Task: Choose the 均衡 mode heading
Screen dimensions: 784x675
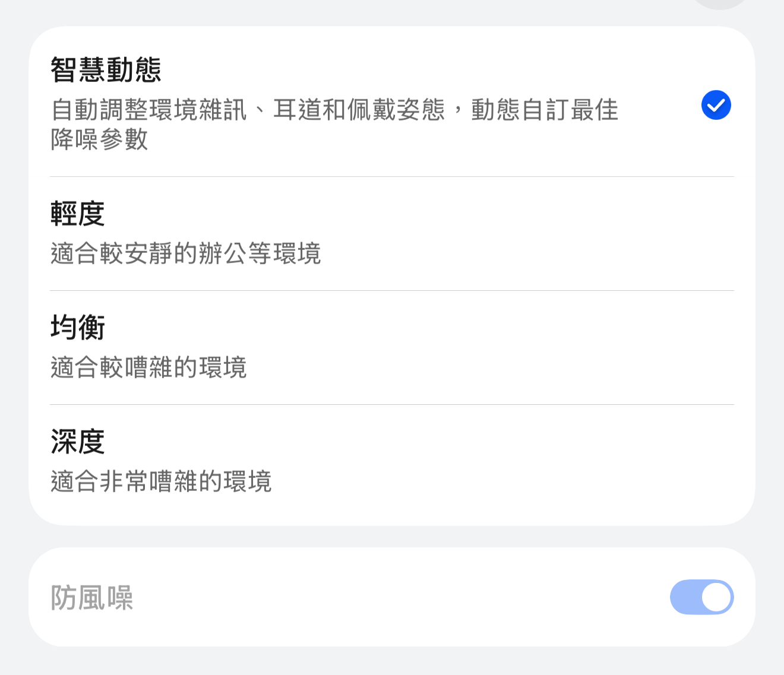Action: coord(78,328)
